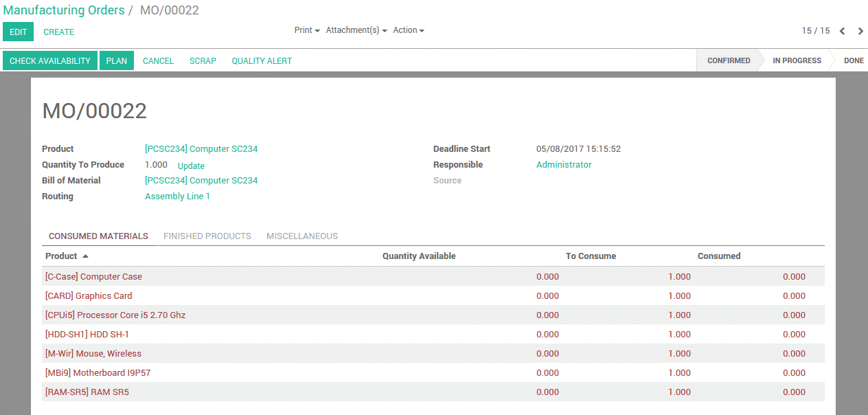Sort by To Consume column header
This screenshot has height=415, width=868.
tap(591, 256)
